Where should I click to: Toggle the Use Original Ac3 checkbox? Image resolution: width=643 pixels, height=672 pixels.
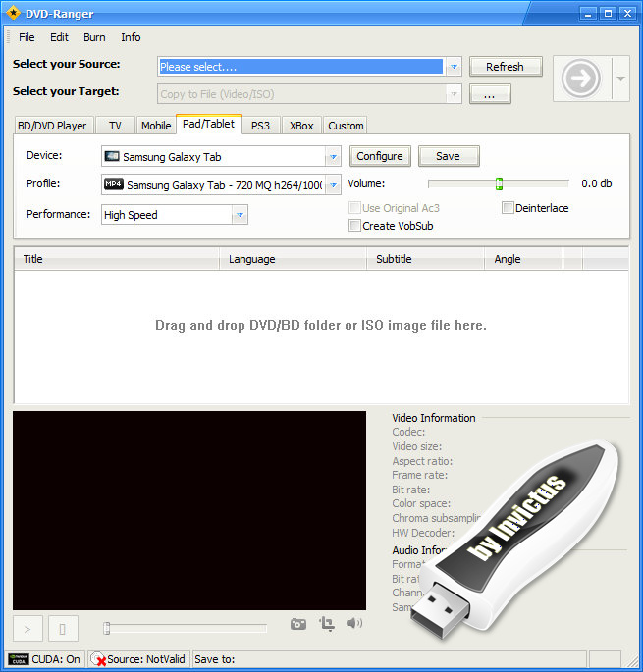354,208
